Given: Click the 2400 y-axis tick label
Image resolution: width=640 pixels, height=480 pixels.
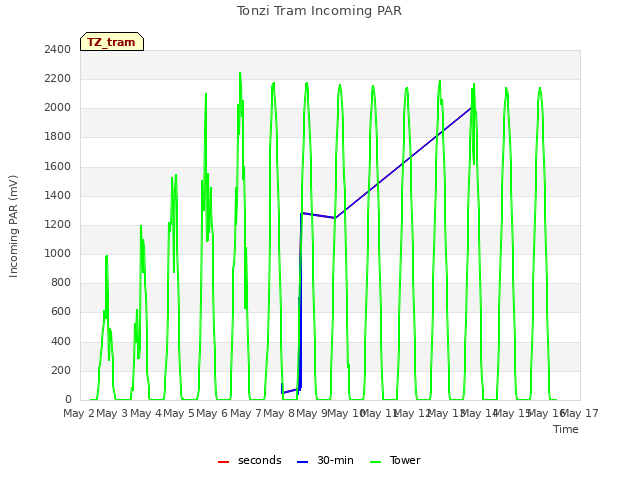Looking at the screenshot, I should click(58, 49).
